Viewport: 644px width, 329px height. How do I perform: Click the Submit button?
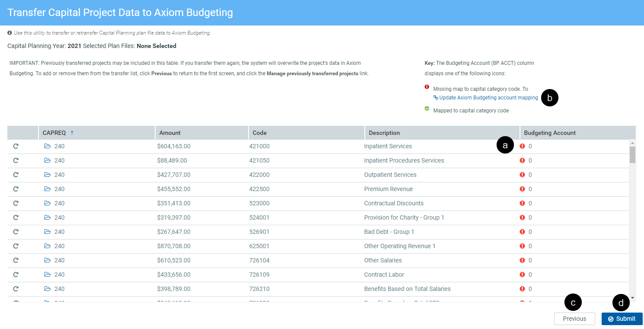click(622, 319)
